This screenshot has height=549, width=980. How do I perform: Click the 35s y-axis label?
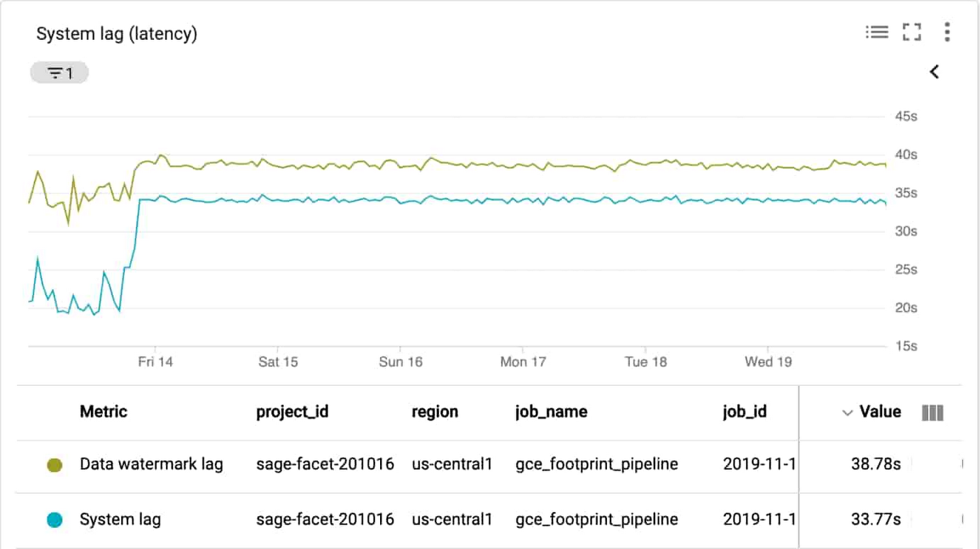tap(906, 193)
